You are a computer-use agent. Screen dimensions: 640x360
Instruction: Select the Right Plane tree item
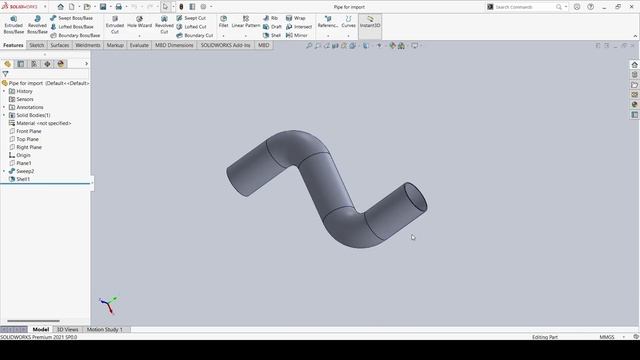[x=25, y=147]
